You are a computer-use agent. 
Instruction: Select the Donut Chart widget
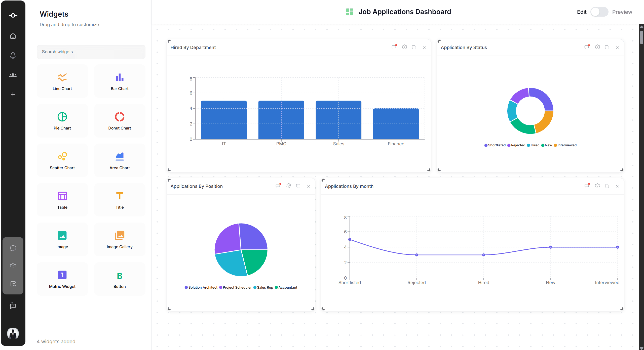120,121
